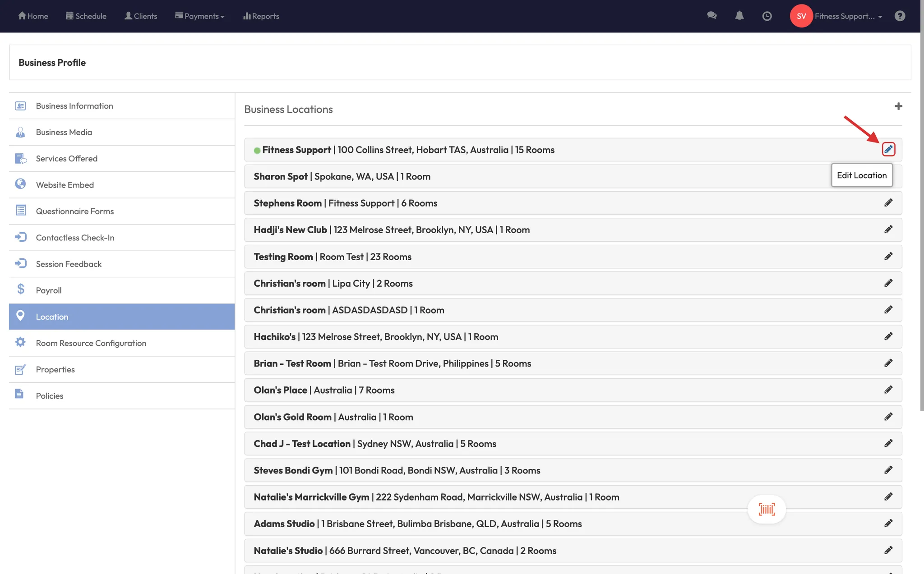This screenshot has height=574, width=924.
Task: Edit Hadji's New Club via pencil icon
Action: [x=888, y=230]
